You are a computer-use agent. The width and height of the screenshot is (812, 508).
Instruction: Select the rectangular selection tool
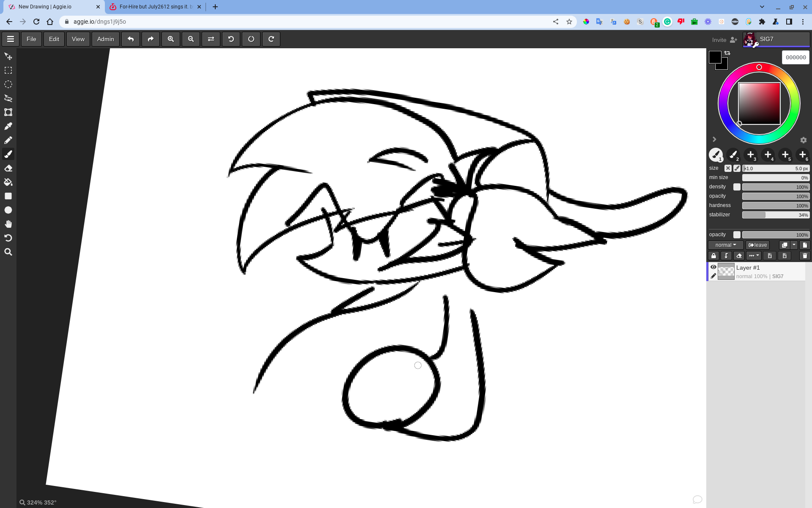pyautogui.click(x=8, y=70)
